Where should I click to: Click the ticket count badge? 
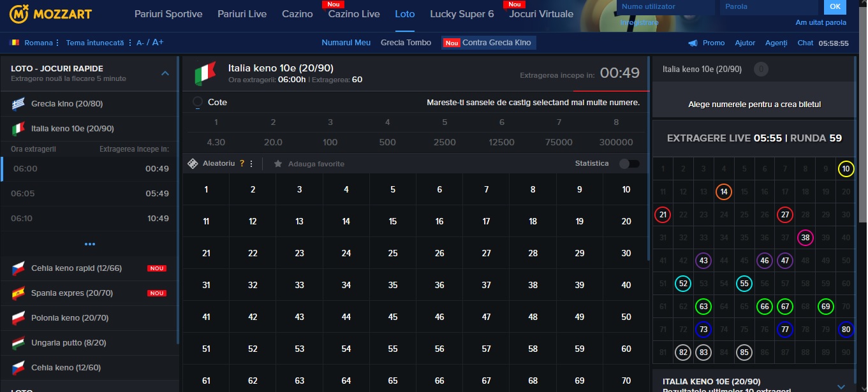pos(761,69)
